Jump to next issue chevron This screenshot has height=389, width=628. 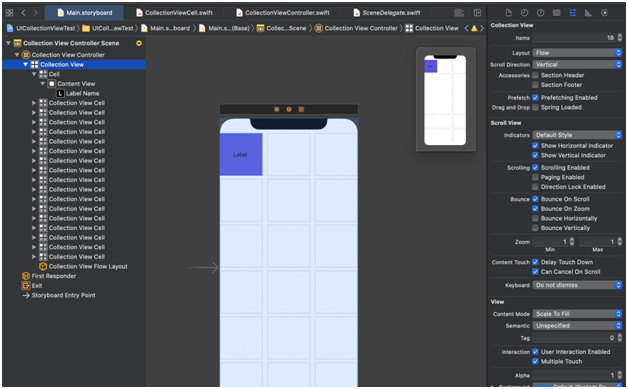tap(482, 28)
